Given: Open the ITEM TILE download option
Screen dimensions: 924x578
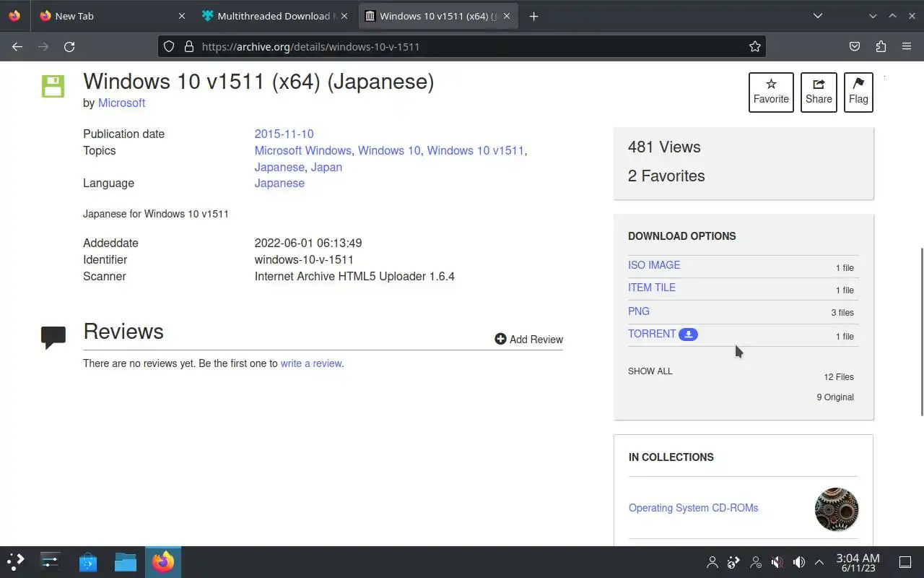Looking at the screenshot, I should (x=652, y=288).
